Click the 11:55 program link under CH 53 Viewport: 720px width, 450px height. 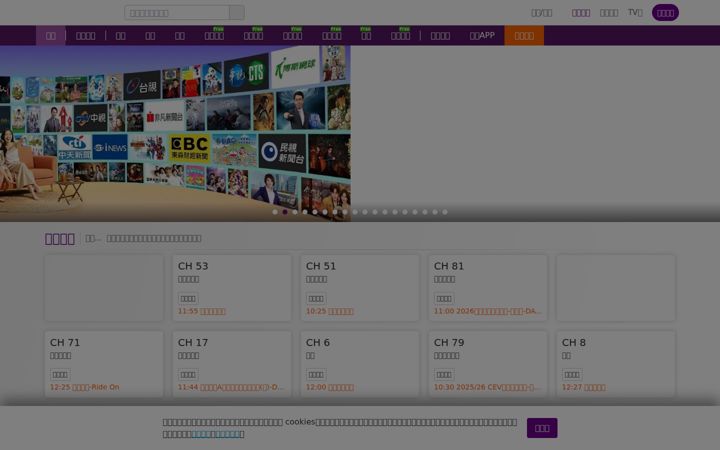pos(202,311)
